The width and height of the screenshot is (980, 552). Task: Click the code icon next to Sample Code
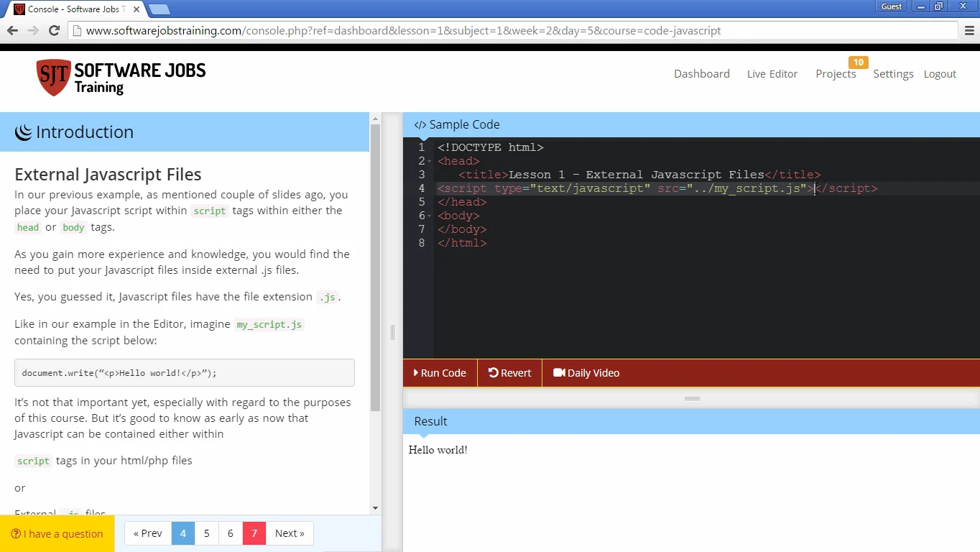420,125
